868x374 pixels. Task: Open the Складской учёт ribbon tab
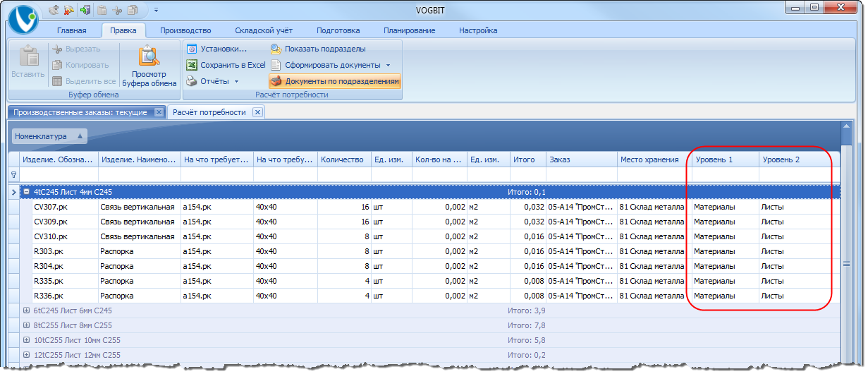tap(265, 30)
